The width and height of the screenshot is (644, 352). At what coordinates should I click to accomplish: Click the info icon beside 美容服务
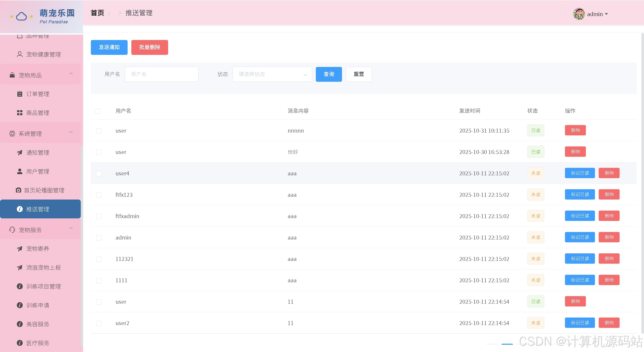[x=20, y=324]
